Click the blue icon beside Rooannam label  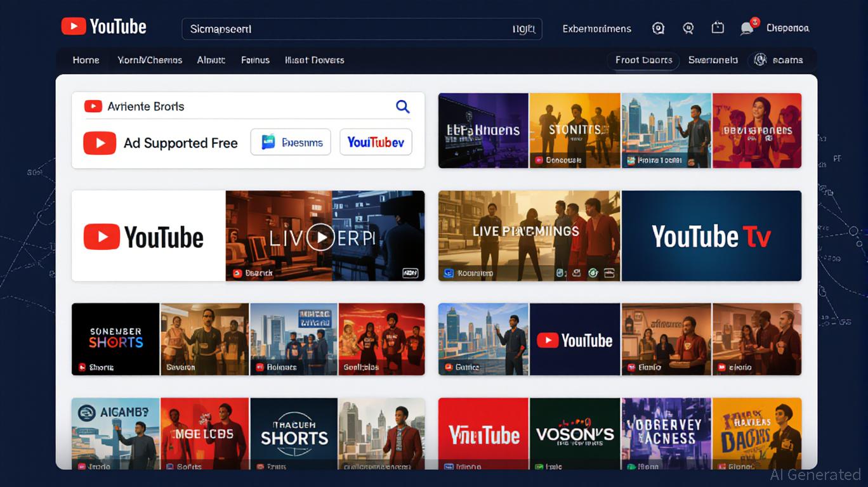point(449,273)
